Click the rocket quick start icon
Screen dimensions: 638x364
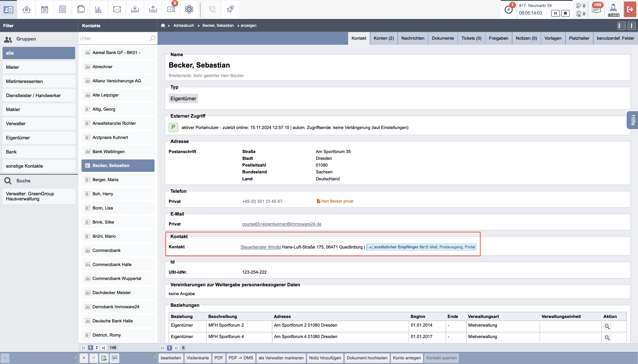pyautogui.click(x=230, y=10)
